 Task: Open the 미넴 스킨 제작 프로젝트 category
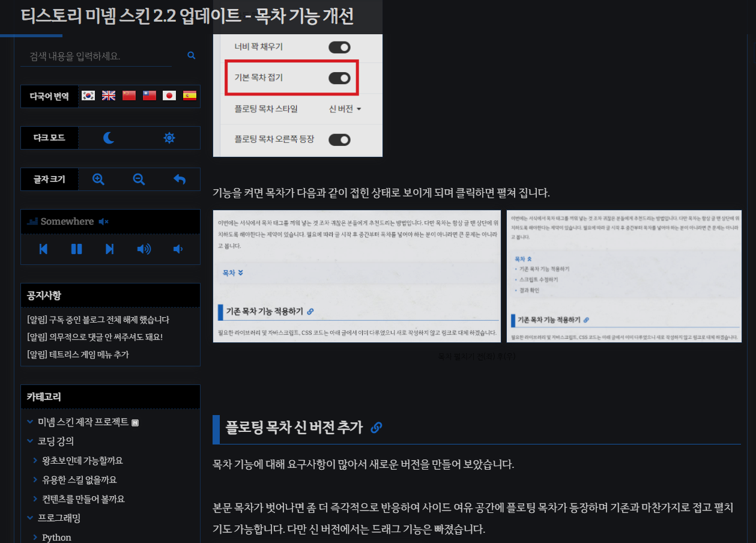coord(83,422)
